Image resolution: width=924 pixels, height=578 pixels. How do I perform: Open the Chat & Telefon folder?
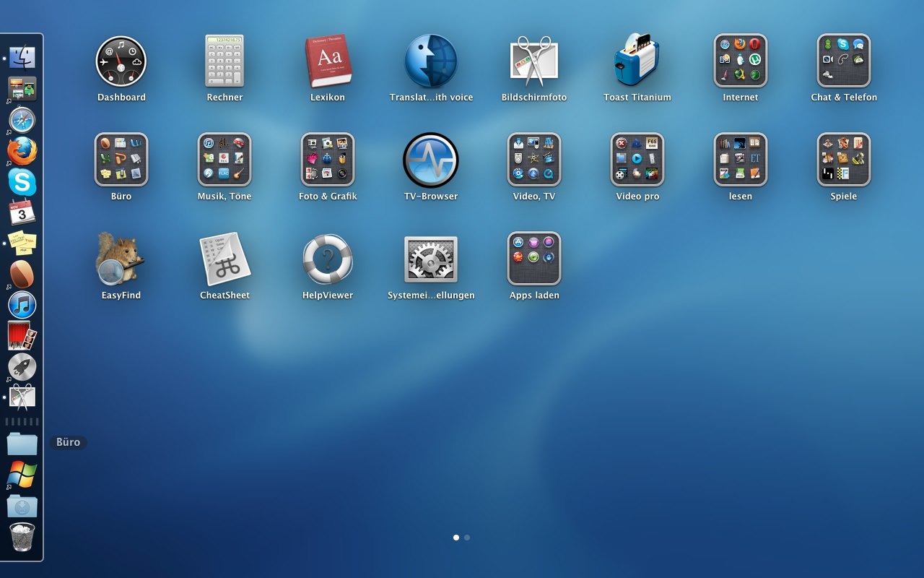[x=843, y=61]
